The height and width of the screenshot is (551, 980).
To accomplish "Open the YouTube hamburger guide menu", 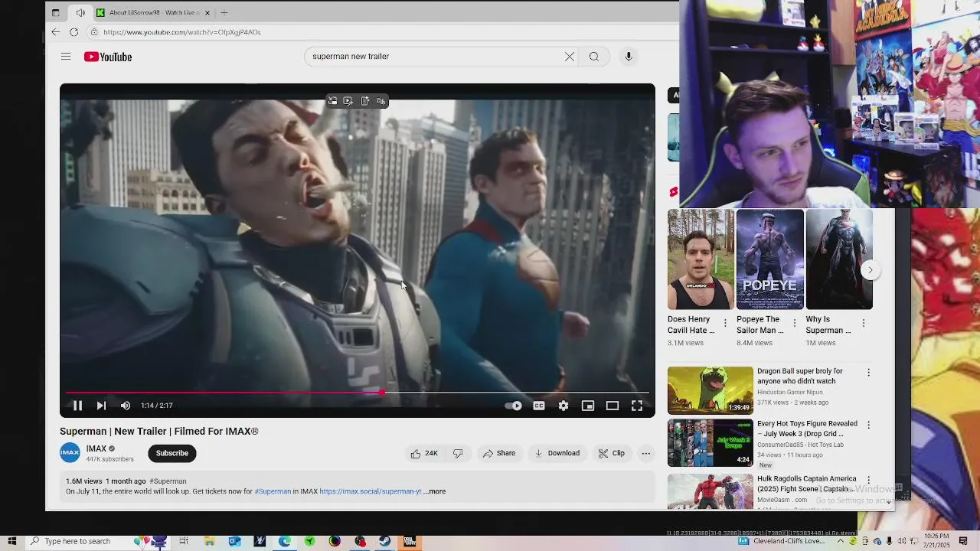I will click(66, 57).
